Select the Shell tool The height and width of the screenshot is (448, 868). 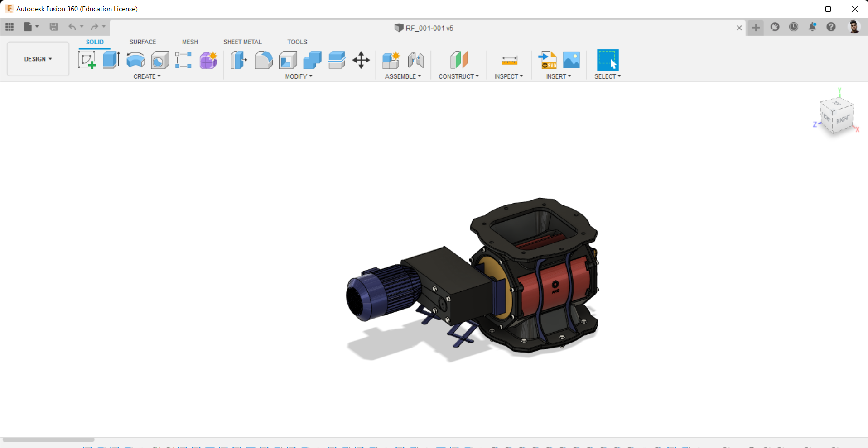click(x=288, y=60)
